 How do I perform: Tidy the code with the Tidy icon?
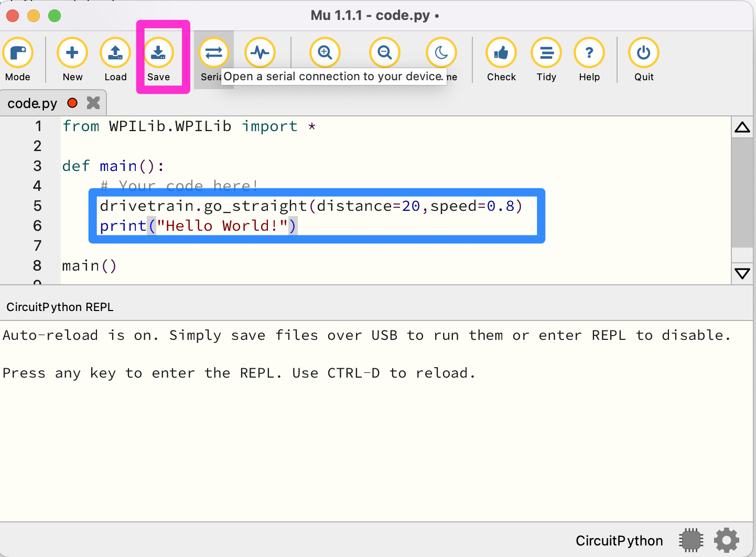coord(546,52)
